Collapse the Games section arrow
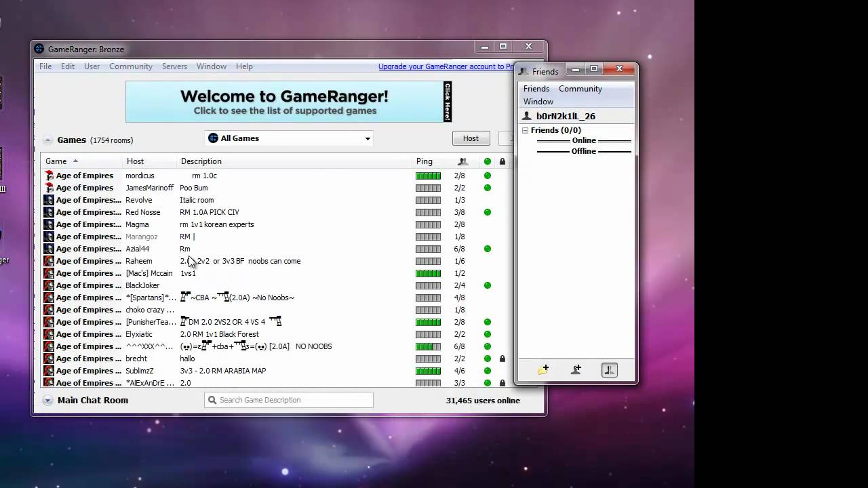Screen dimensions: 868x488 pyautogui.click(x=47, y=140)
